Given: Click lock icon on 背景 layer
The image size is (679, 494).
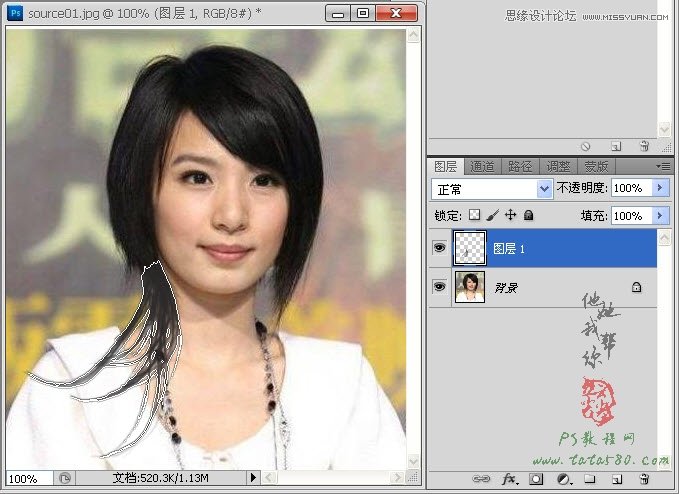Looking at the screenshot, I should [636, 287].
